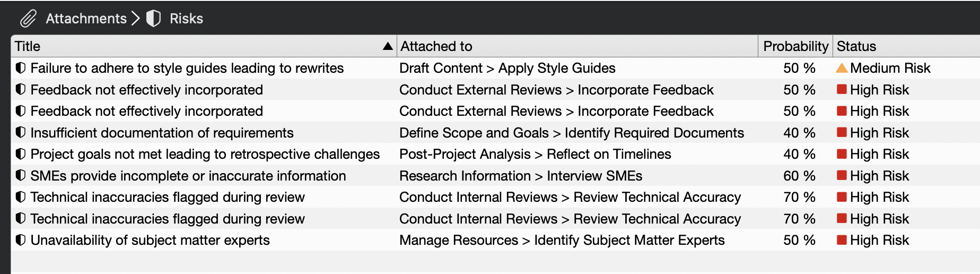Sort by the Probability column header

[795, 46]
